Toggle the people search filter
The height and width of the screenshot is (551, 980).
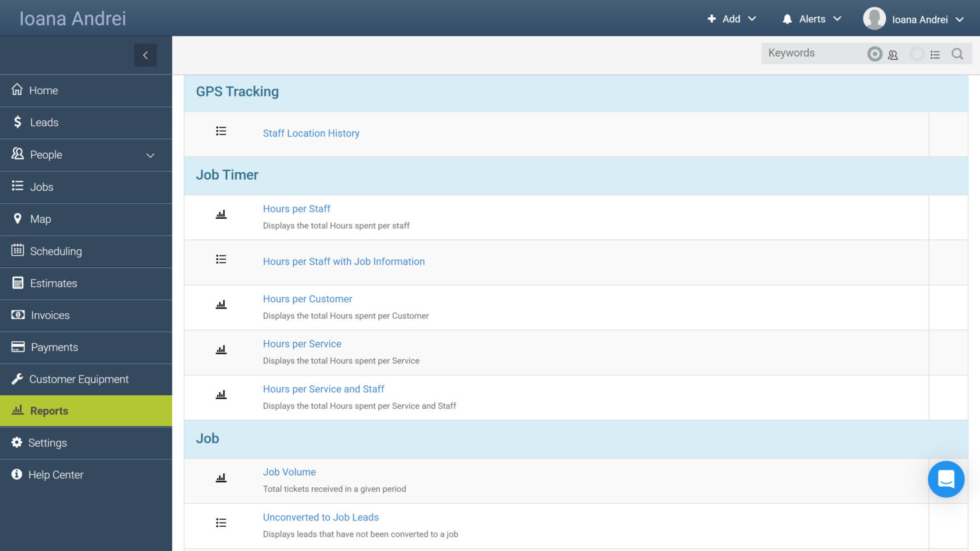click(x=893, y=55)
